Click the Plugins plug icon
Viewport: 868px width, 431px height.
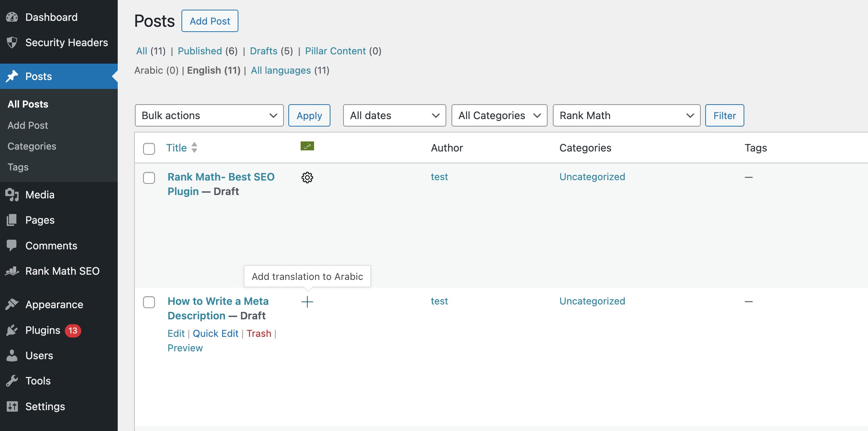[x=12, y=330]
